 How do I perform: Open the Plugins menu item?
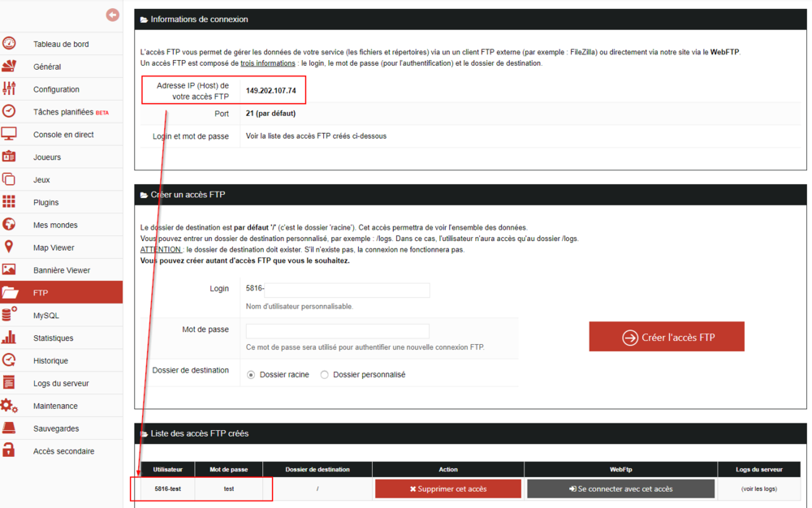click(x=45, y=202)
